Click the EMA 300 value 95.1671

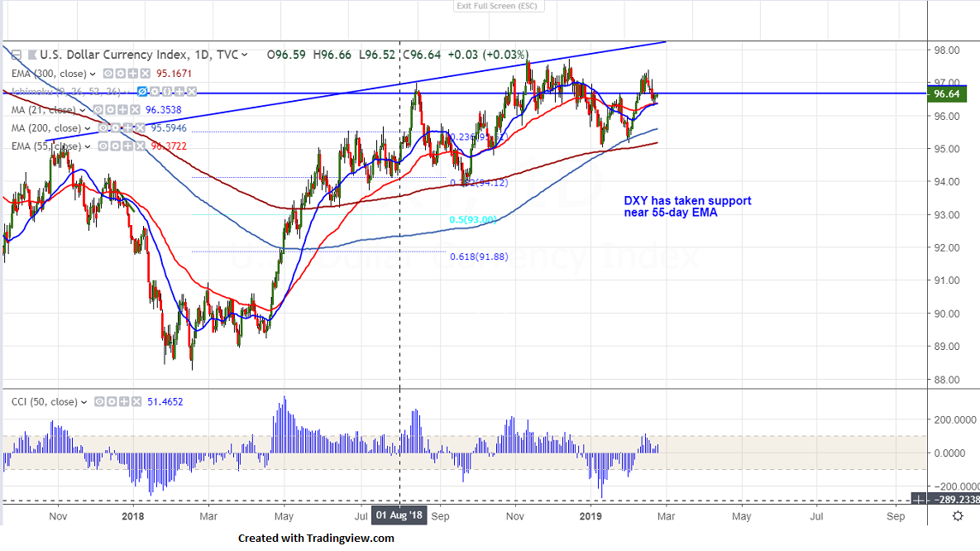tap(174, 74)
